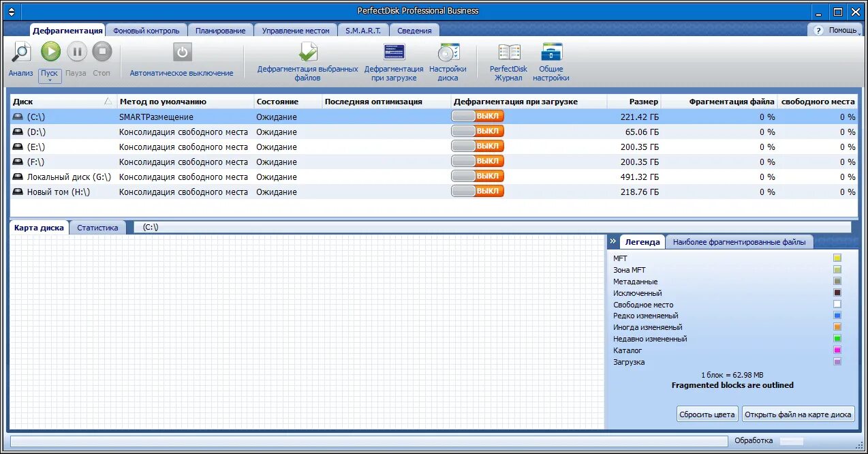Open the Помощь help button
Screen dimensions: 868x454
click(x=835, y=30)
